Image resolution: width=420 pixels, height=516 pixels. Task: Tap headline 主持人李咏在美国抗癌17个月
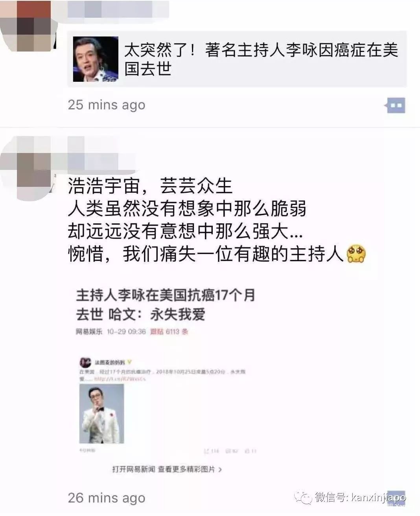click(x=166, y=295)
